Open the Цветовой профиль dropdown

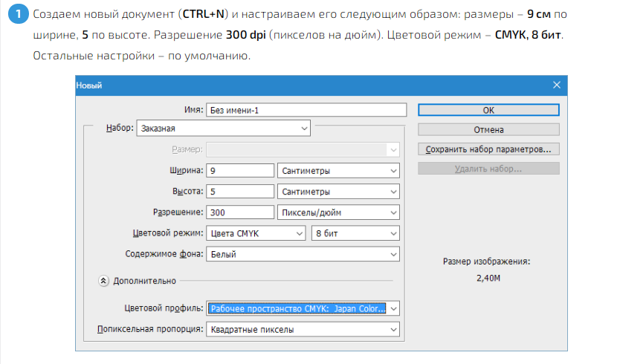pyautogui.click(x=303, y=308)
